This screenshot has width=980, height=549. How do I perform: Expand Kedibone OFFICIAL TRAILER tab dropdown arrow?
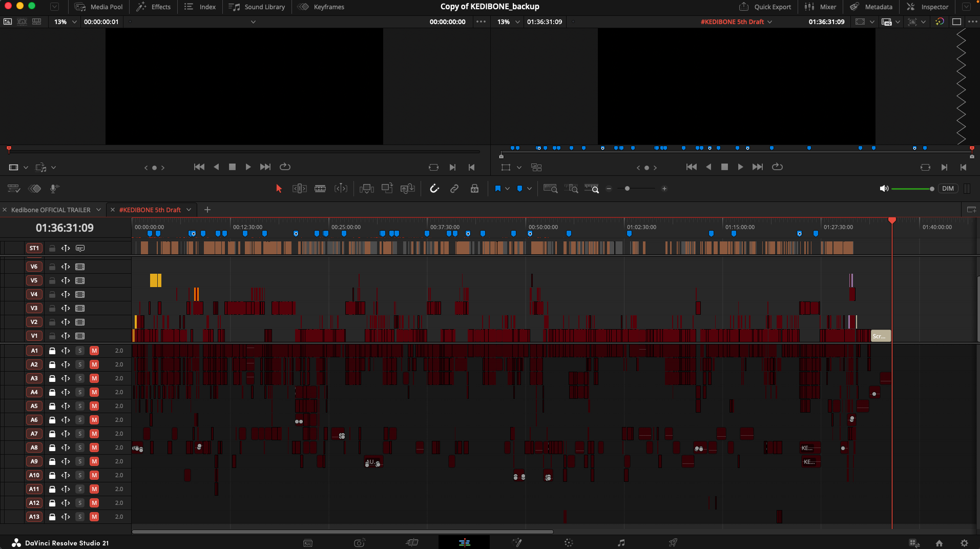tap(98, 210)
